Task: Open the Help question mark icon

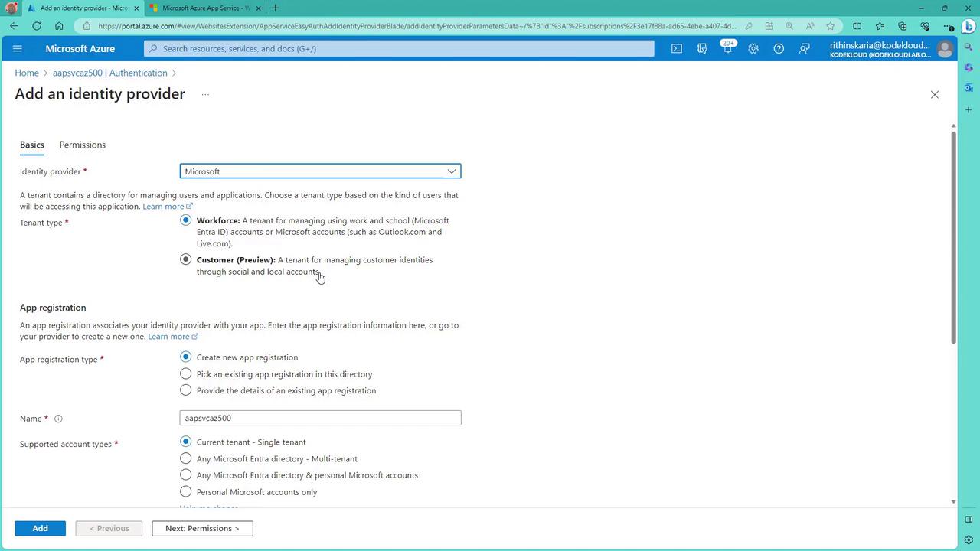Action: pos(779,48)
